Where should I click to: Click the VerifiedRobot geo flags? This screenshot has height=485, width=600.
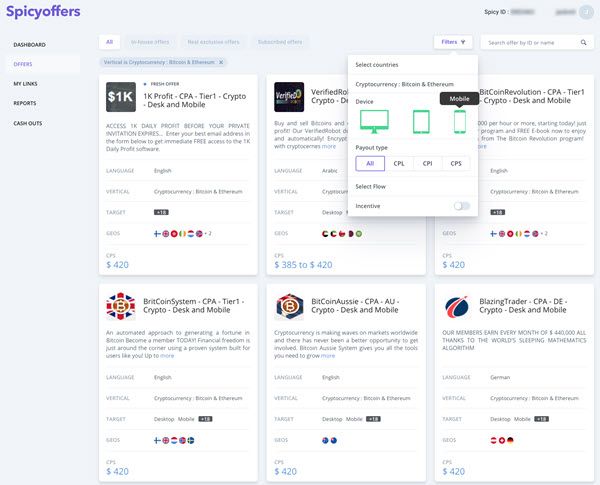(x=342, y=234)
